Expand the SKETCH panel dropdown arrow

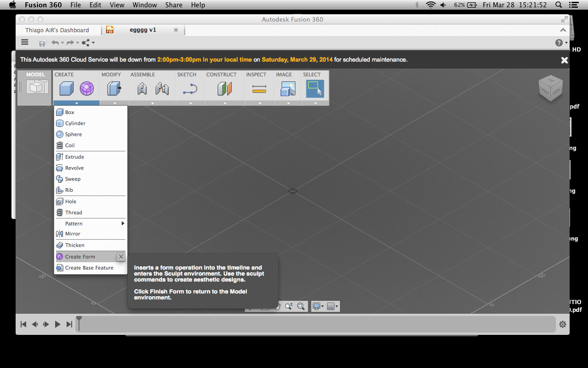point(190,103)
